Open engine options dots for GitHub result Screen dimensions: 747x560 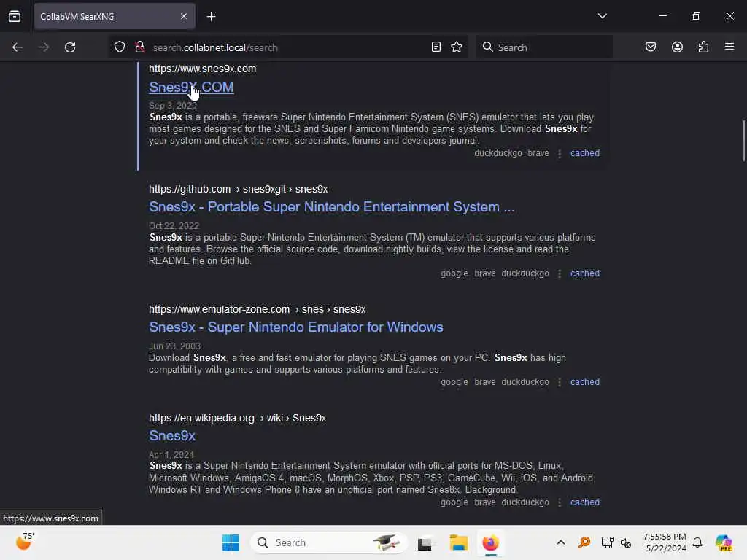[560, 274]
